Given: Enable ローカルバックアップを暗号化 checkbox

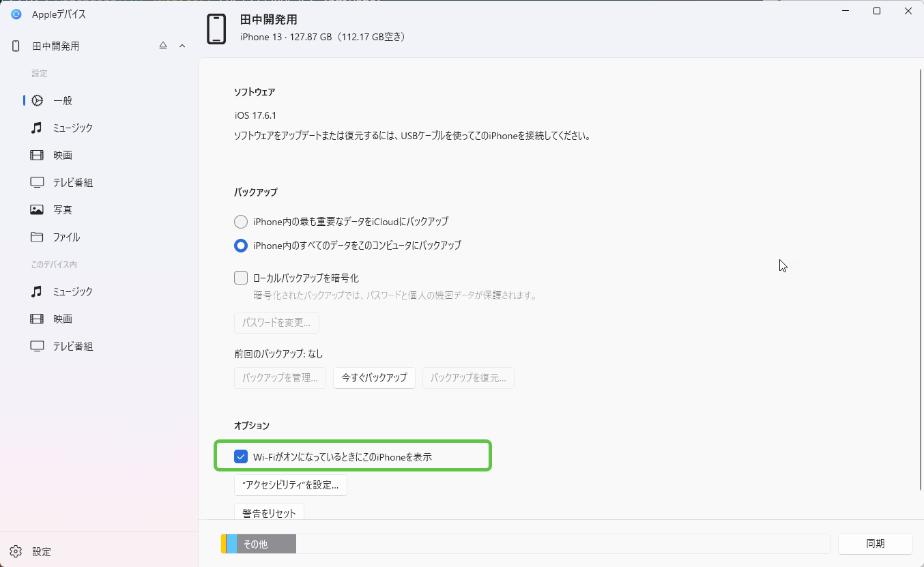Looking at the screenshot, I should point(241,278).
